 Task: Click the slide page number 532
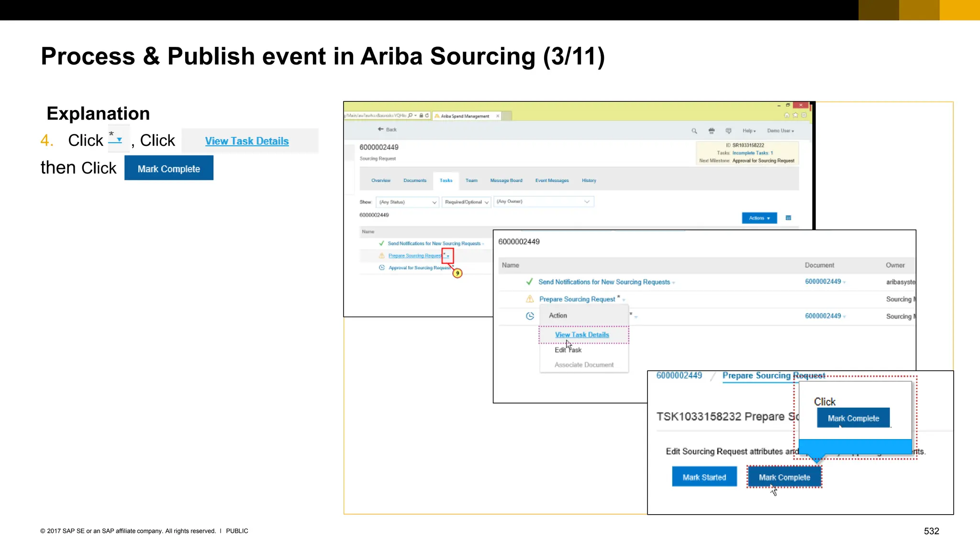(x=931, y=531)
